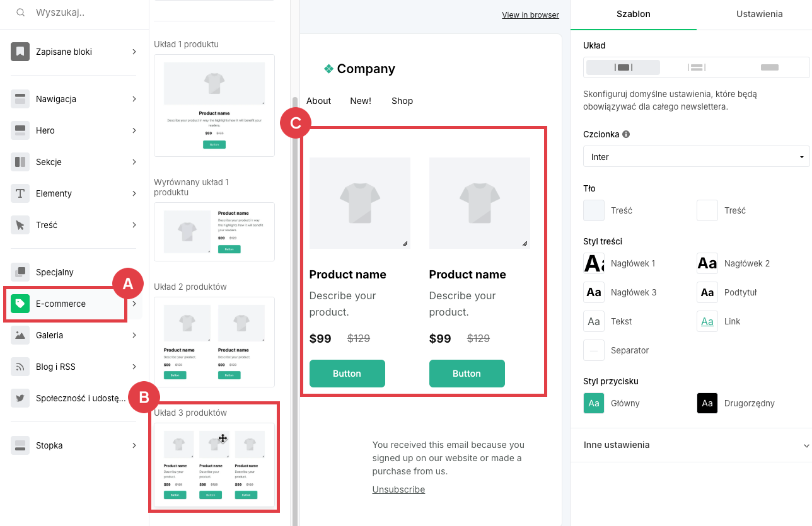Expand the Nawigacja category chevron
Image resolution: width=812 pixels, height=526 pixels.
134,99
